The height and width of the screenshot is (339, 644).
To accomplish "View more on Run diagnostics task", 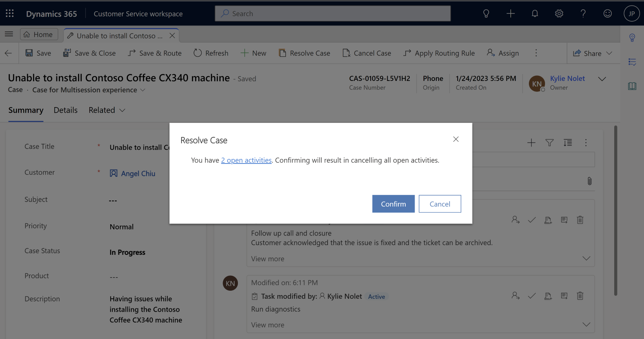I will coord(268,325).
